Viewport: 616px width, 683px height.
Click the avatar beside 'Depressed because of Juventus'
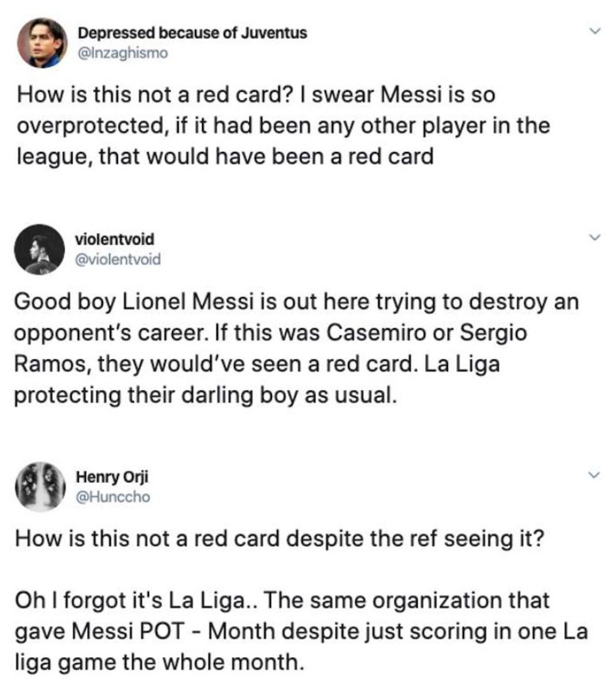pyautogui.click(x=43, y=42)
